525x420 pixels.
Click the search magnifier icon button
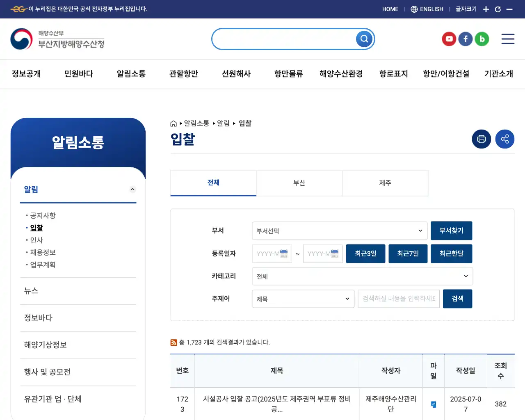364,39
